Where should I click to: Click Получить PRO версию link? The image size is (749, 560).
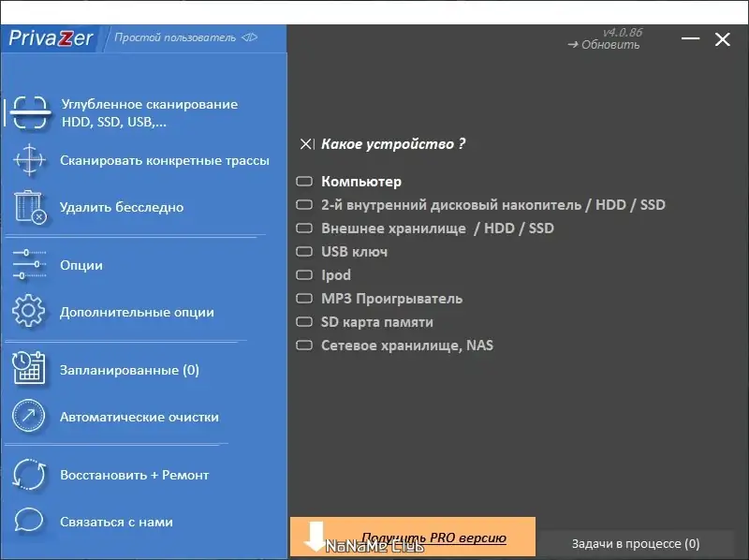(433, 538)
